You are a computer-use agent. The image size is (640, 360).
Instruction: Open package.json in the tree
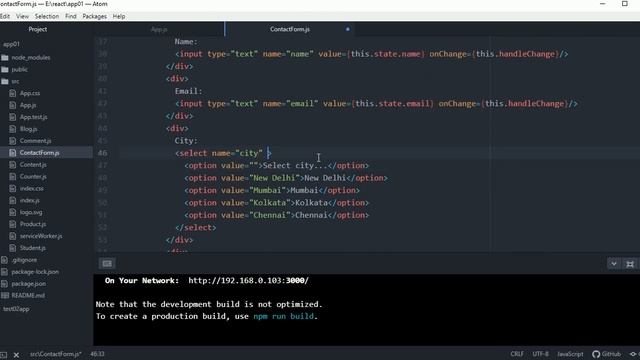(x=29, y=284)
